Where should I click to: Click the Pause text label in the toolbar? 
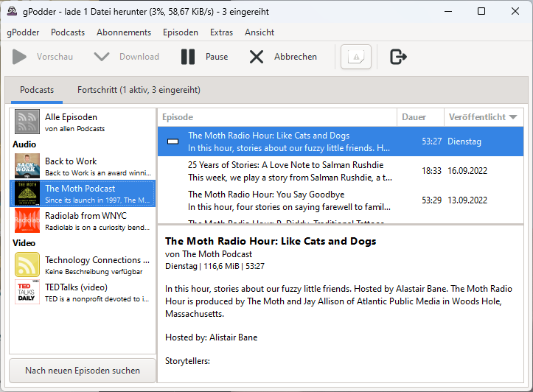217,57
